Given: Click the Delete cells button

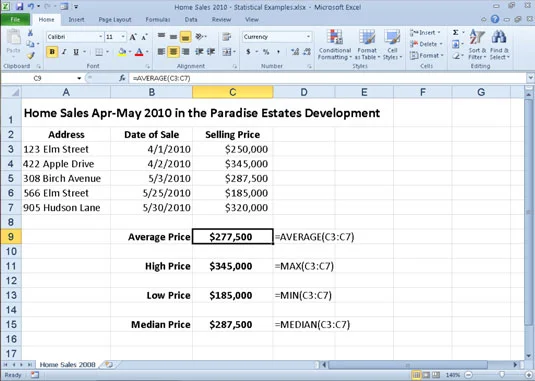Looking at the screenshot, I should coord(426,44).
